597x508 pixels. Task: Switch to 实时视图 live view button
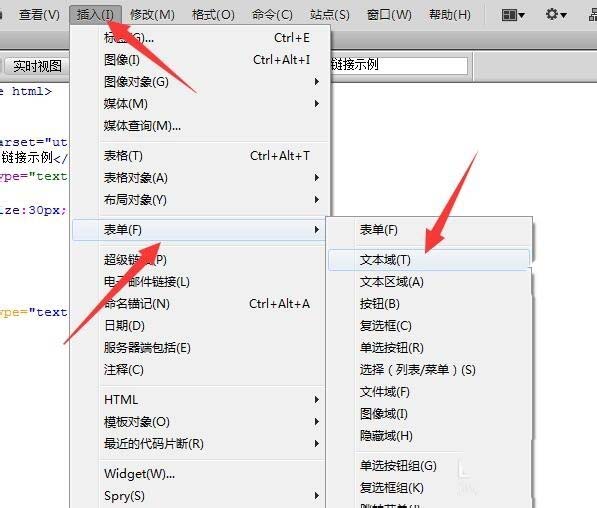[x=37, y=66]
